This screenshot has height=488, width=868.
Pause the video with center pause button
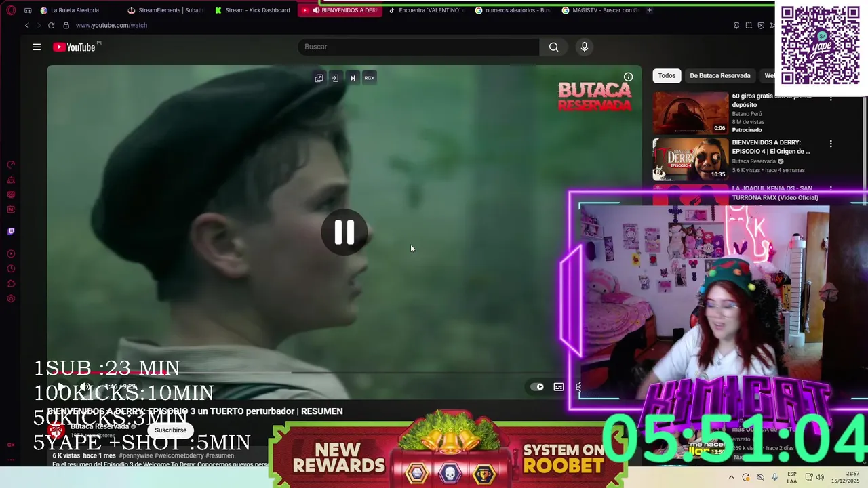pyautogui.click(x=344, y=232)
